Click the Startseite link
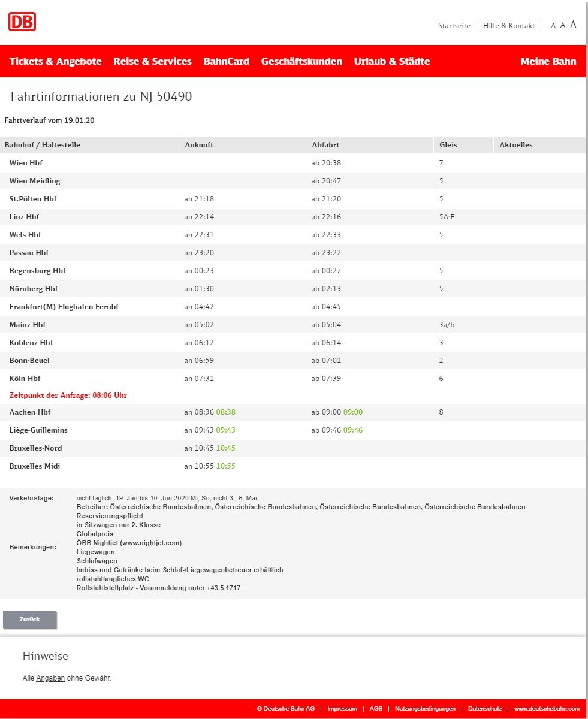 (454, 26)
